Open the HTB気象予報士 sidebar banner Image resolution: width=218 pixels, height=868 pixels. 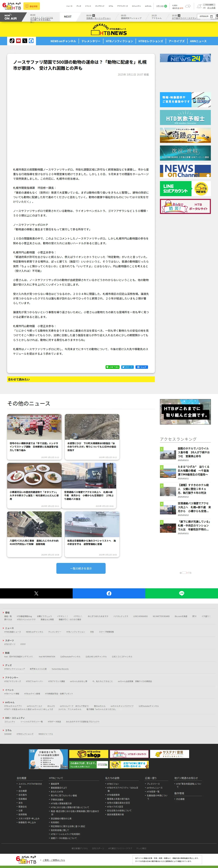click(x=185, y=118)
